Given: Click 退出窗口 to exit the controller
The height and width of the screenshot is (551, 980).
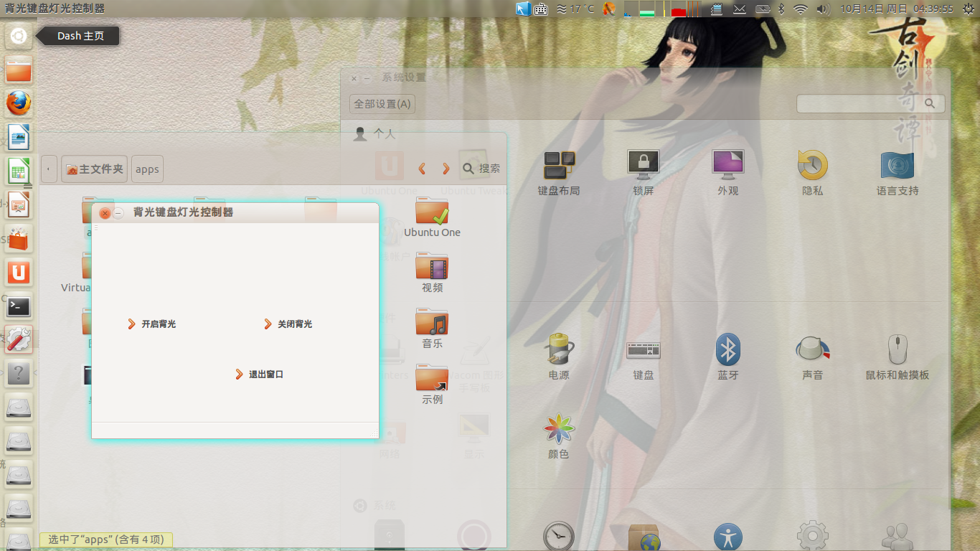Looking at the screenshot, I should click(x=259, y=375).
